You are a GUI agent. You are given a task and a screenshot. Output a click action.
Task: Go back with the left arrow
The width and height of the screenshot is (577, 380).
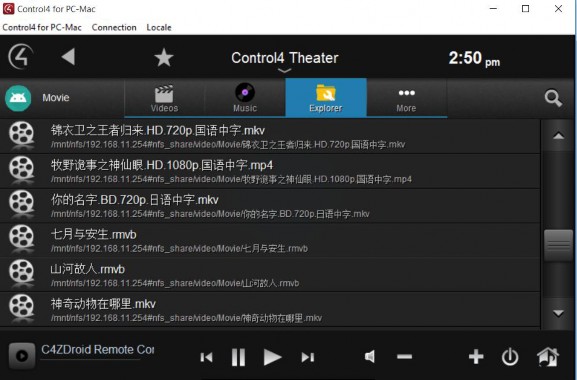tap(68, 56)
